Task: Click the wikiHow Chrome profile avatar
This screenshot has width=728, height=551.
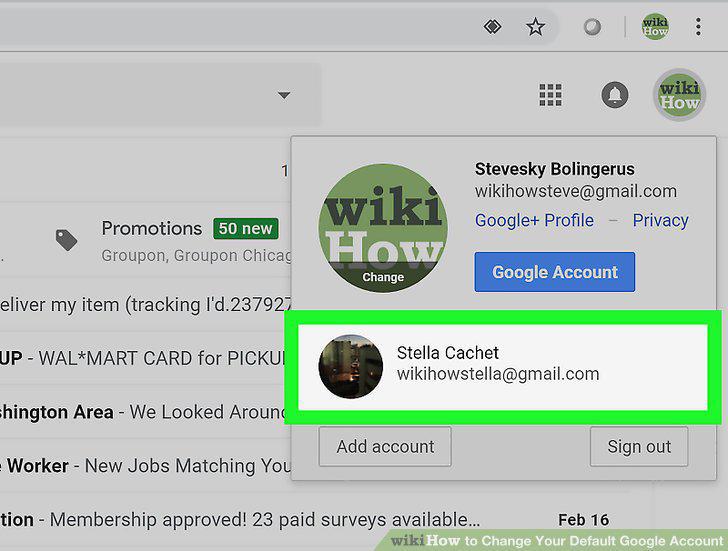Action: [x=655, y=26]
